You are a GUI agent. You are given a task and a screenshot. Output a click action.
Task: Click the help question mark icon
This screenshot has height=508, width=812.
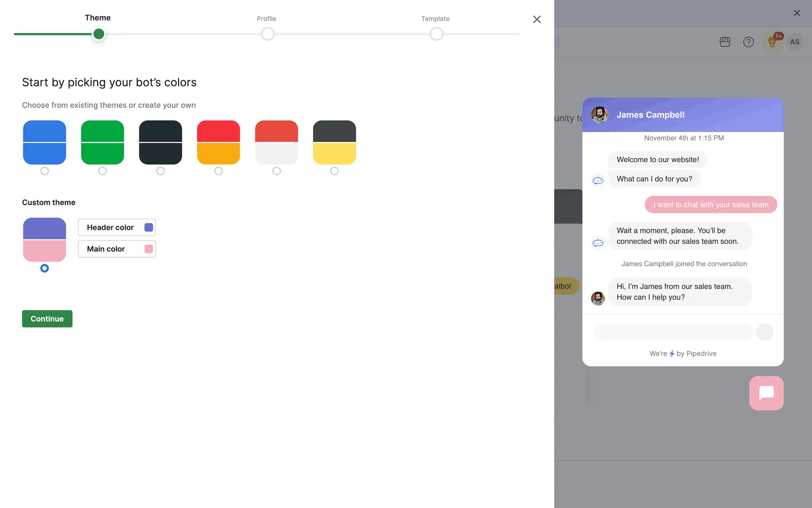click(x=748, y=42)
